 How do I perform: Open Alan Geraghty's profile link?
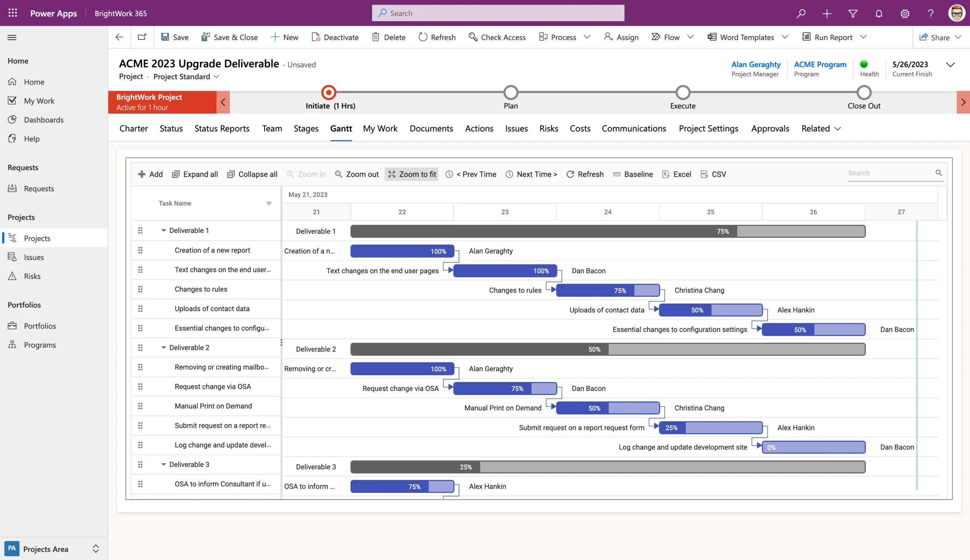coord(755,64)
